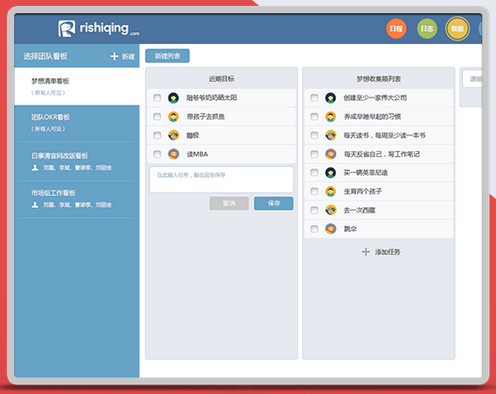Image resolution: width=496 pixels, height=394 pixels.
Task: Open the 市场组工作看板 board
Action: click(x=77, y=199)
